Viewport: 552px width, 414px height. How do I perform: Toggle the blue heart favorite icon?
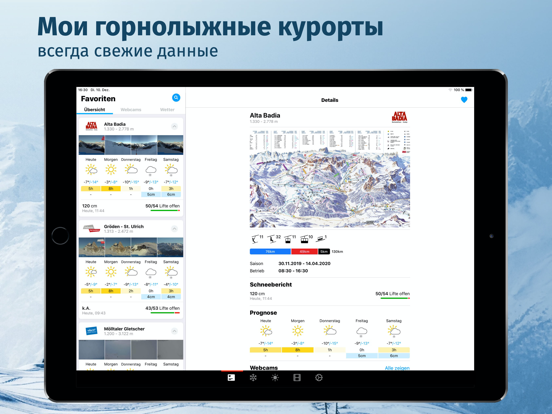[x=464, y=100]
